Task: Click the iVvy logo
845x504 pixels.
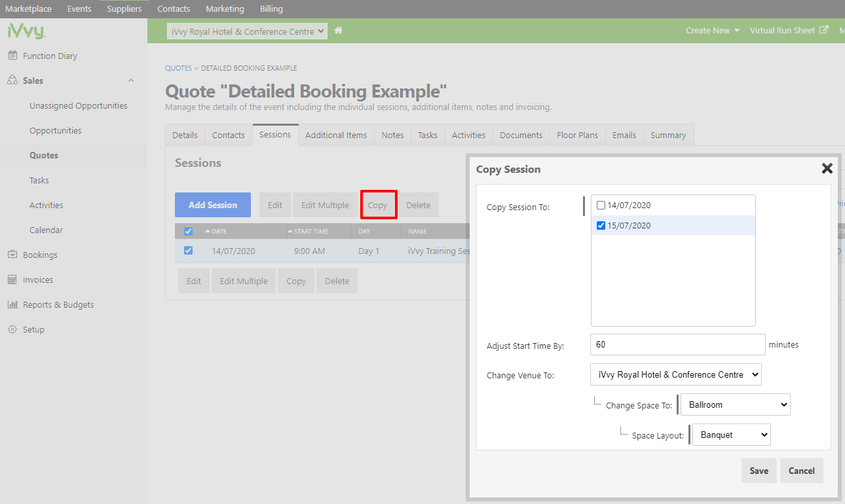Action: [26, 31]
